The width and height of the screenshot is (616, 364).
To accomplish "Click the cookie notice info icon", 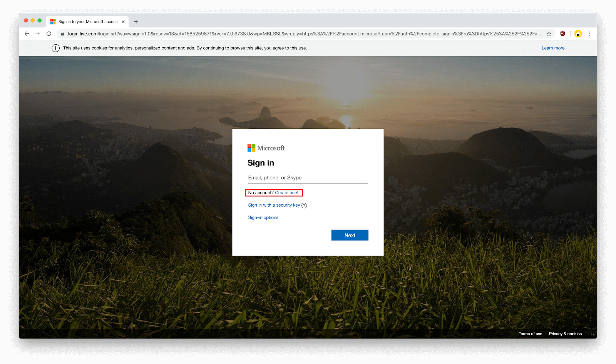I will (x=56, y=48).
